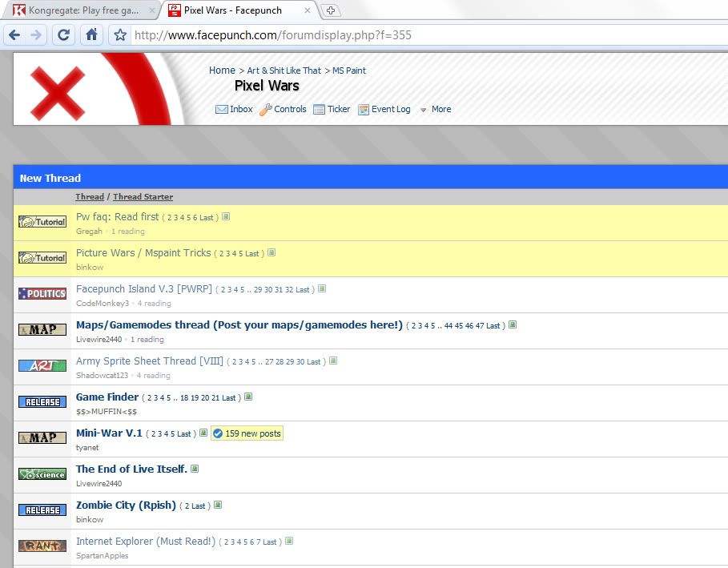Open Art & Shit Like That breadcrumb
728x568 pixels.
click(x=284, y=70)
